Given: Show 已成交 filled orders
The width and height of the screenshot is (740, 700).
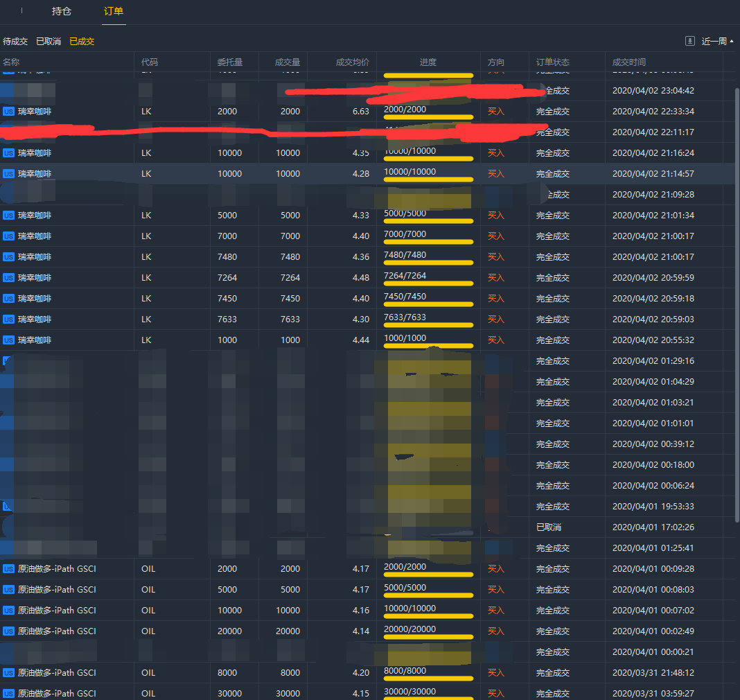Looking at the screenshot, I should pos(82,42).
